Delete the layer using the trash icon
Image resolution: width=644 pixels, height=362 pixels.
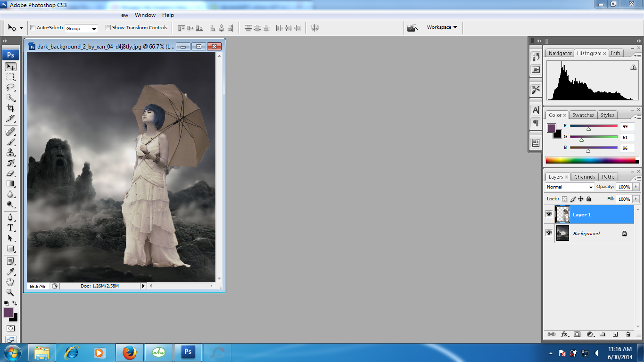pyautogui.click(x=628, y=334)
